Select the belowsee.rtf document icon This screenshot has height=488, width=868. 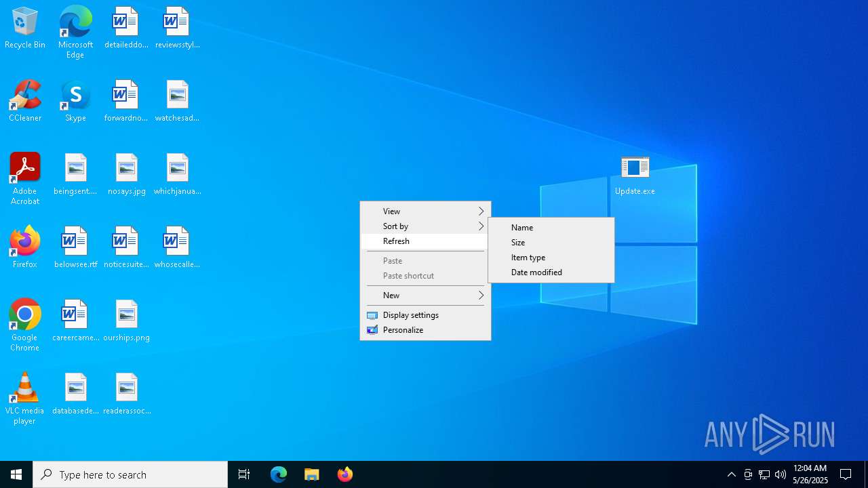pos(75,248)
